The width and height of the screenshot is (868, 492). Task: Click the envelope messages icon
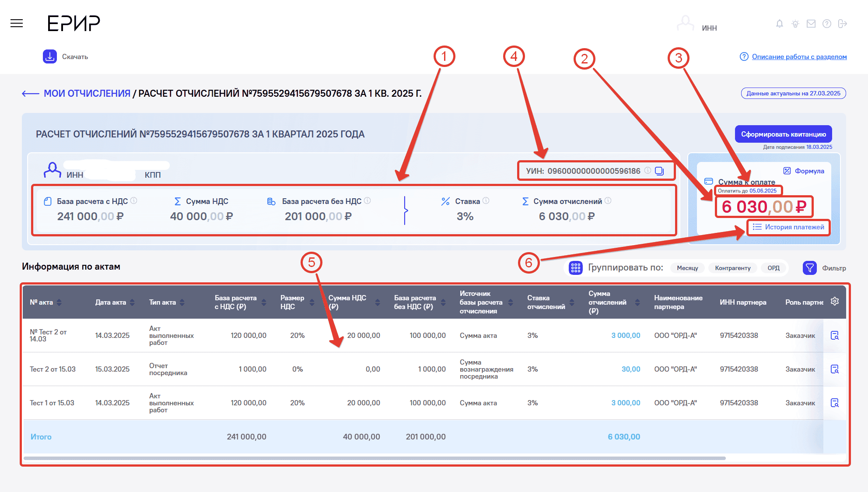click(811, 24)
